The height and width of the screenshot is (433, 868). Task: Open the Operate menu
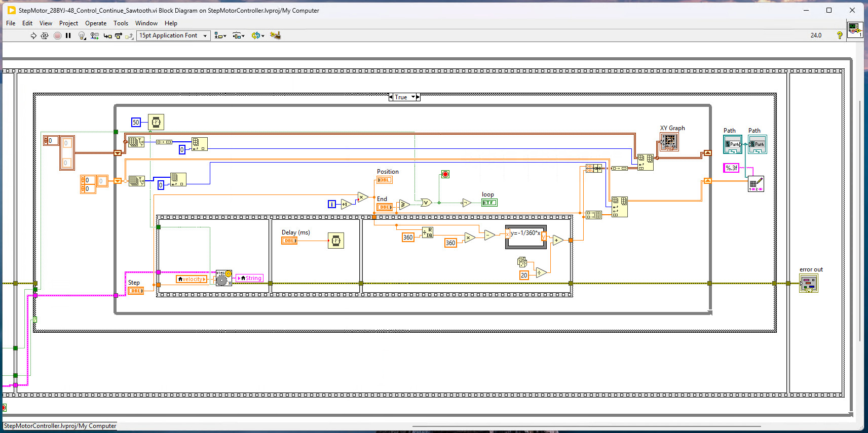coord(96,23)
